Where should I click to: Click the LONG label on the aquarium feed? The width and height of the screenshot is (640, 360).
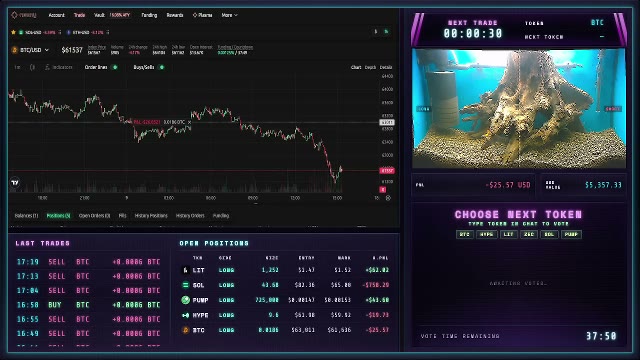[424, 109]
